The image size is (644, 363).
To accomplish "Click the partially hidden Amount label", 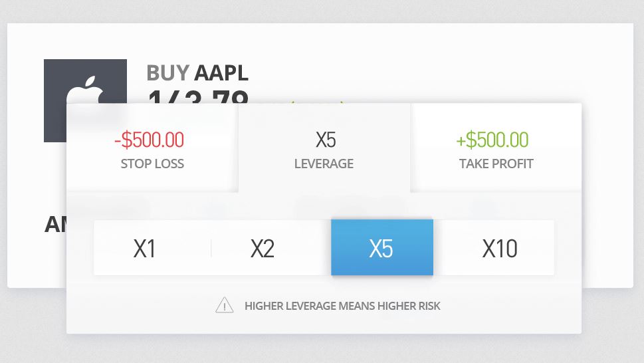I will [x=55, y=225].
